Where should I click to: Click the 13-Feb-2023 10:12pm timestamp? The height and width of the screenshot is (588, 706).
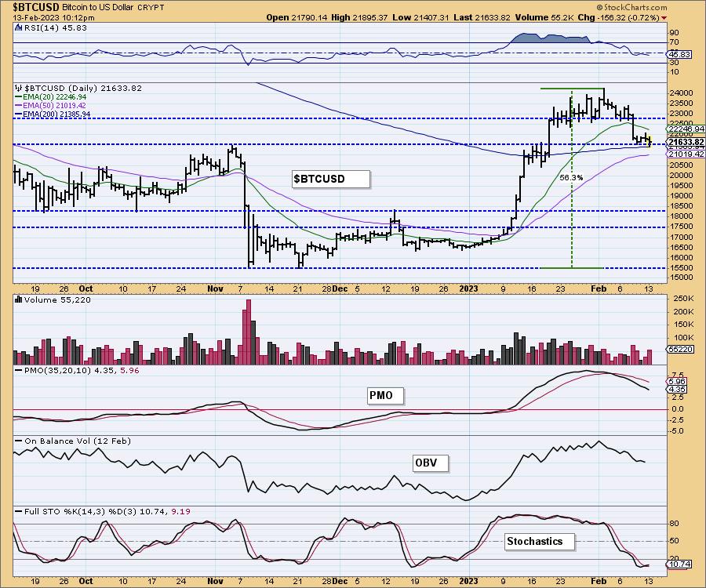pyautogui.click(x=53, y=17)
